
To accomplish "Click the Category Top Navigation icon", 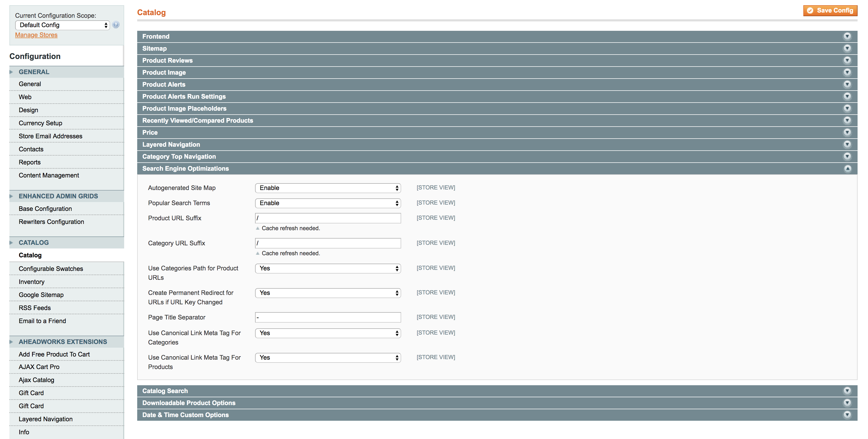I will point(847,156).
